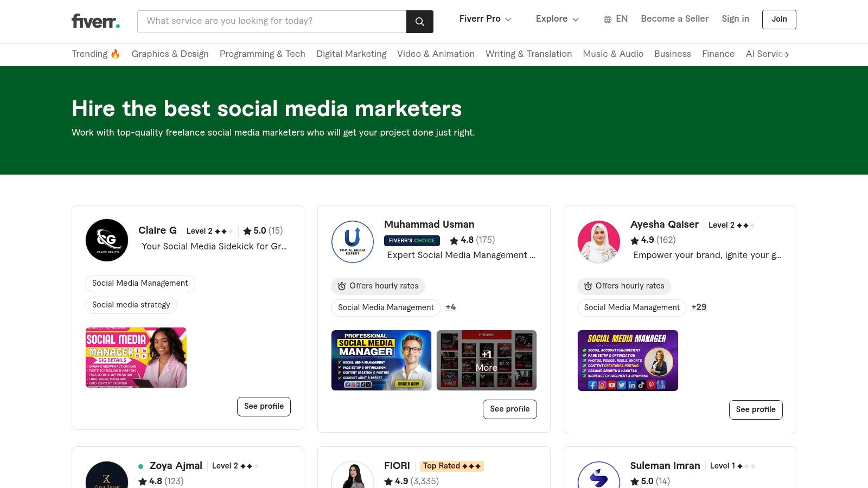868x488 pixels.
Task: Open the Explore dropdown
Action: tap(557, 19)
